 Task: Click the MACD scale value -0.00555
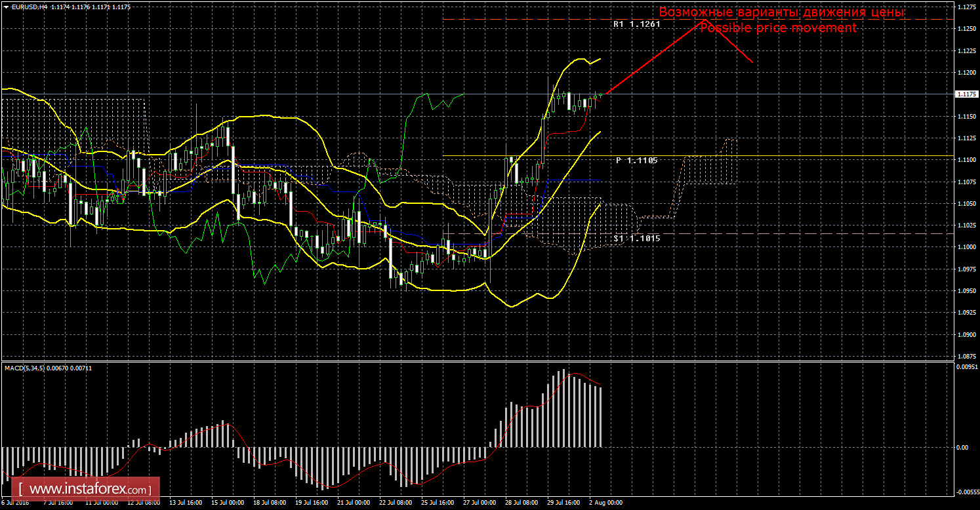[968, 492]
